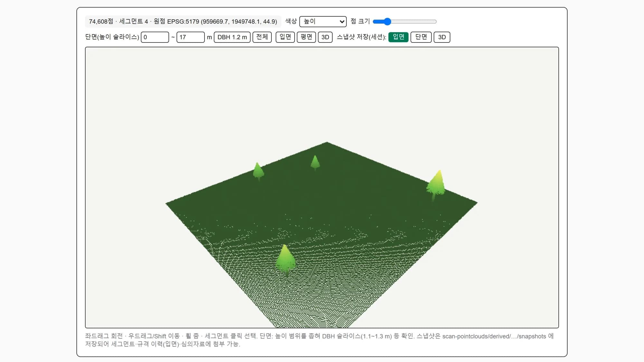Switch view to 입면 elevation

tap(285, 37)
